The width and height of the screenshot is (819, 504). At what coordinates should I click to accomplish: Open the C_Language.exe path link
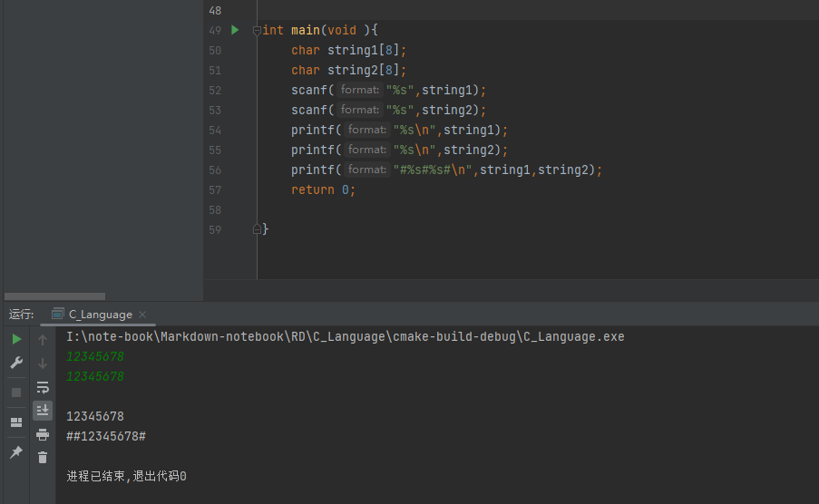(x=345, y=336)
